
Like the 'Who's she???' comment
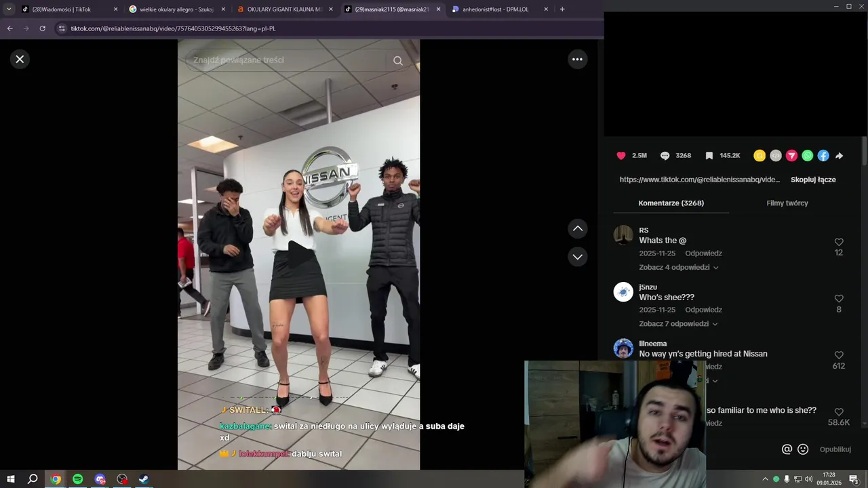[839, 298]
